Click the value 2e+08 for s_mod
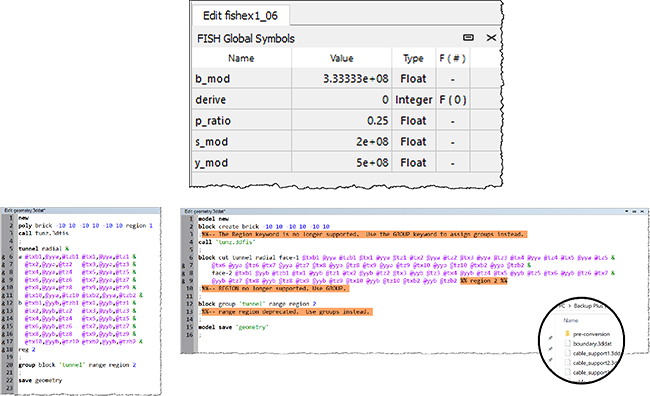650x396 pixels. tap(372, 142)
